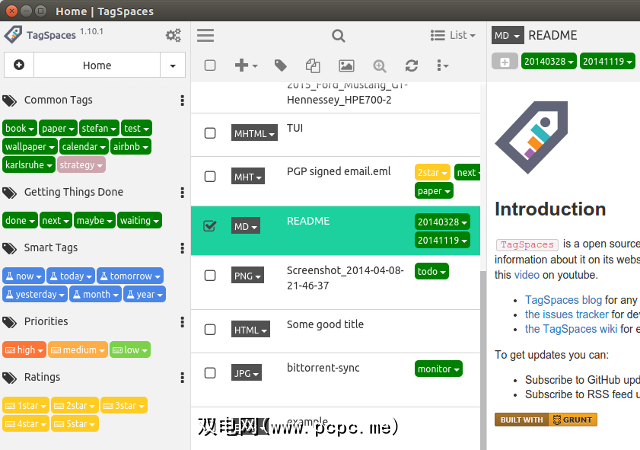Open the PNG extension dropdown
The width and height of the screenshot is (640, 450).
247,275
